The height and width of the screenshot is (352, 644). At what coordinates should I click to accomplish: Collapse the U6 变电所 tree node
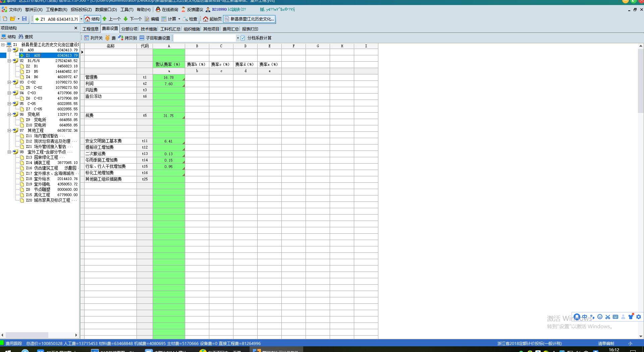pos(9,114)
